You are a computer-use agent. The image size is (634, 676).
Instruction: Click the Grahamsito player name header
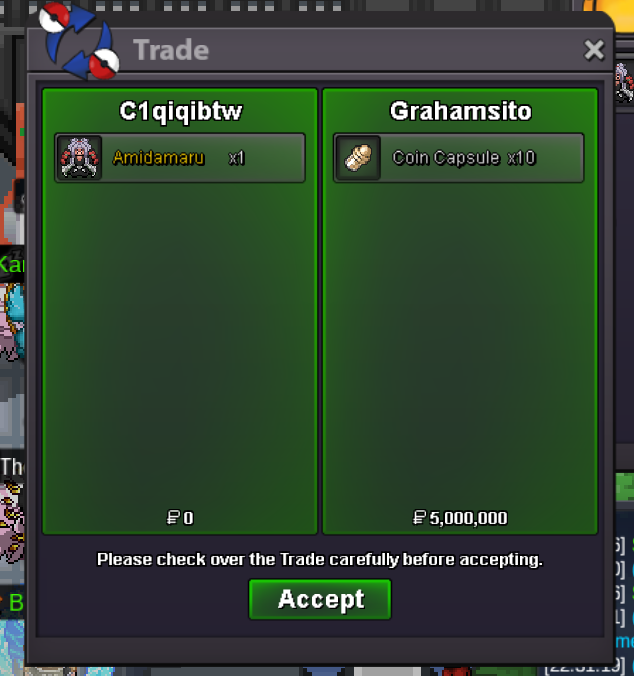[x=460, y=111]
